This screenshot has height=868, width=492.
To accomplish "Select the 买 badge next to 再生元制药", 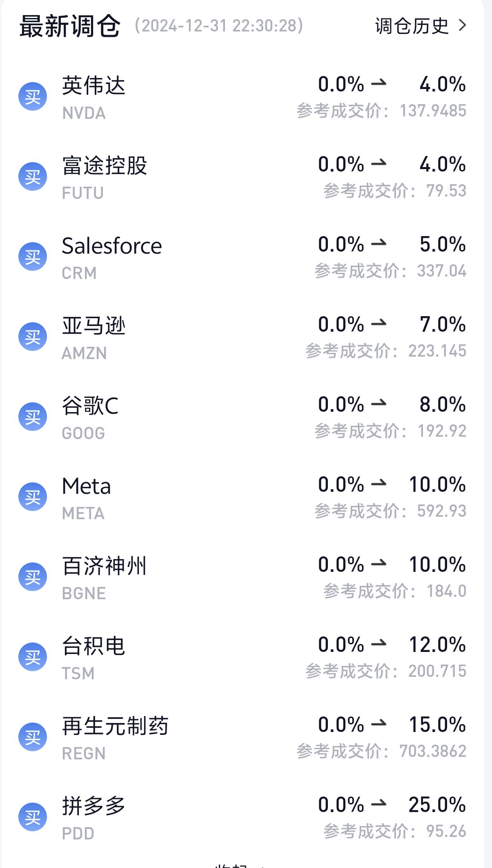I will 33,737.
